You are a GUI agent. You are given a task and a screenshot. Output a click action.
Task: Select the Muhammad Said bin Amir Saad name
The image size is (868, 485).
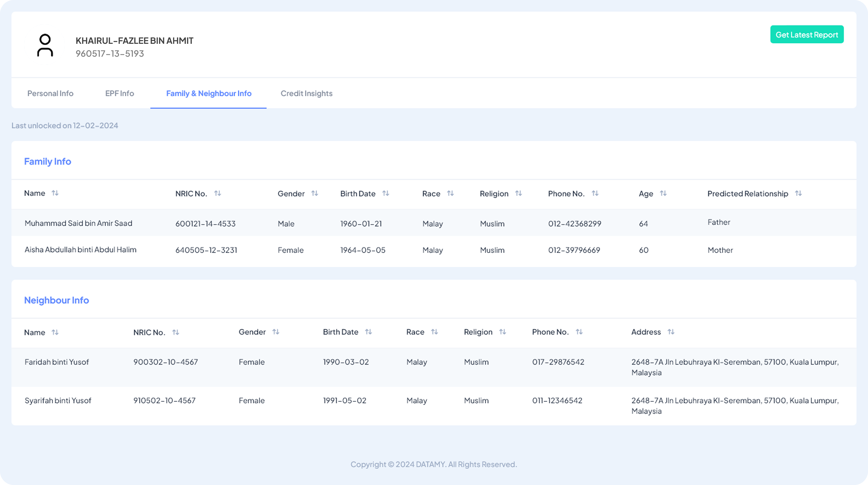(78, 223)
